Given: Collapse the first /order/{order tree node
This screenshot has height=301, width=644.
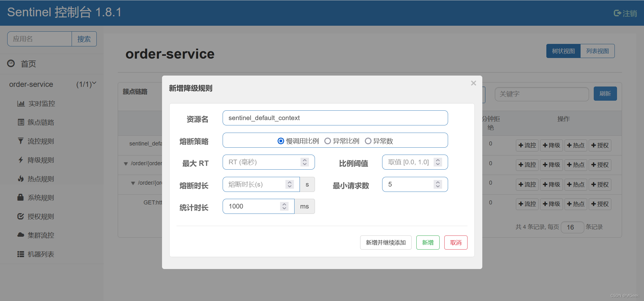Looking at the screenshot, I should coord(126,164).
